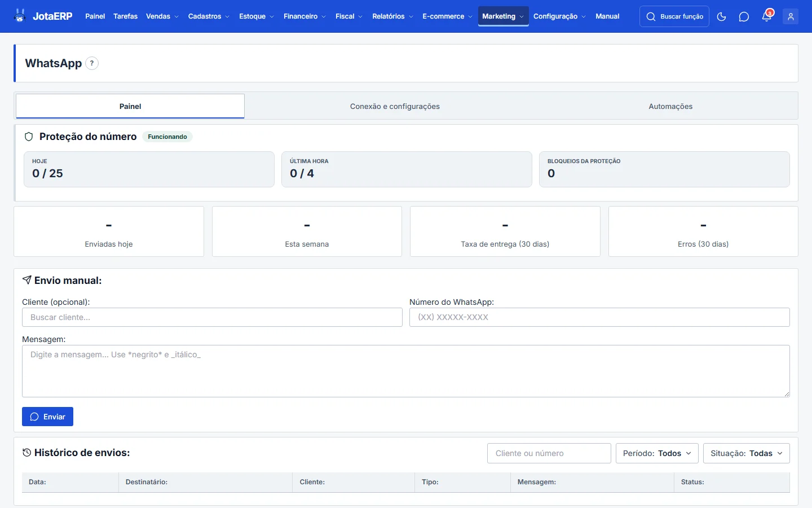Expand the Configuração menu
Viewport: 812px width, 508px height.
pyautogui.click(x=559, y=16)
